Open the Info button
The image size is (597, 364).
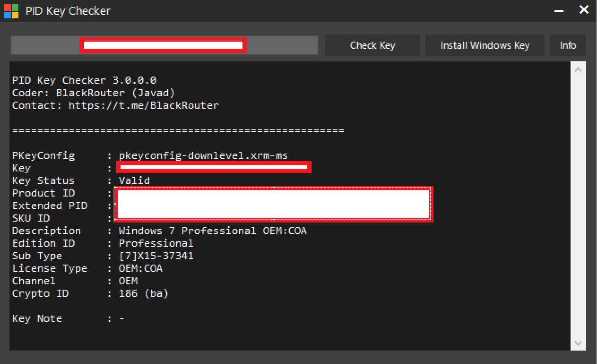click(x=567, y=46)
